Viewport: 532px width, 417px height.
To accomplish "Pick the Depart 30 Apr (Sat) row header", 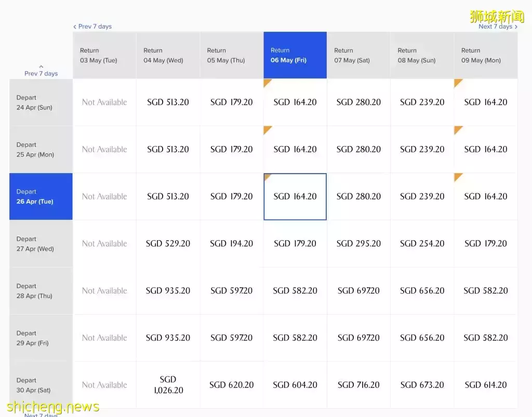I will coord(41,385).
